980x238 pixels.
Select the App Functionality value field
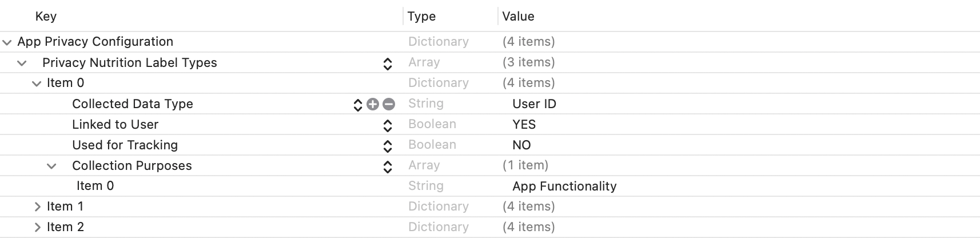(x=564, y=187)
